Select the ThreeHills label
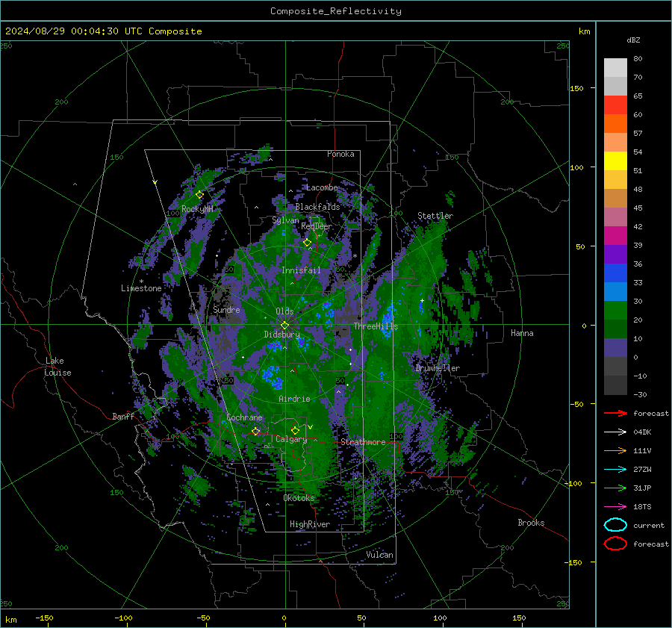 pyautogui.click(x=376, y=326)
